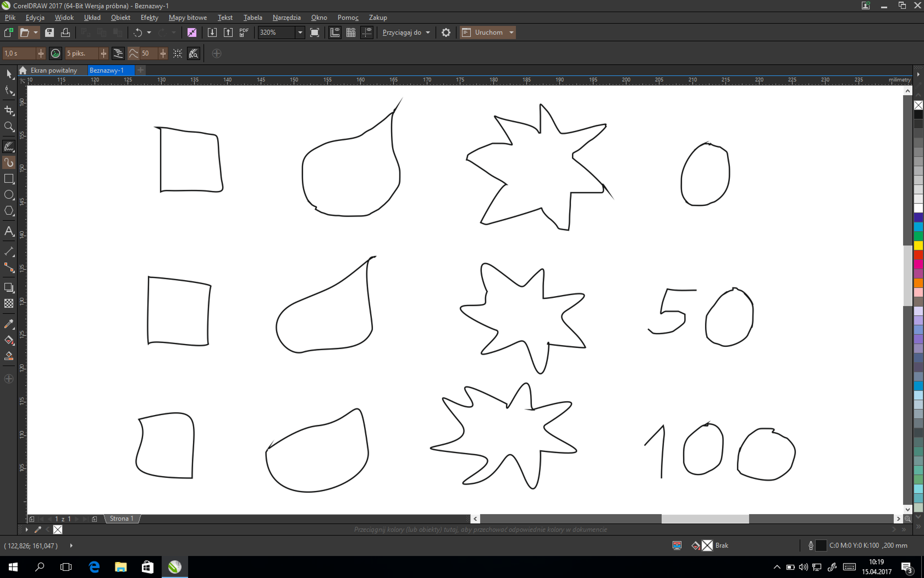The width and height of the screenshot is (924, 578).
Task: Select the Crop tool
Action: click(9, 110)
